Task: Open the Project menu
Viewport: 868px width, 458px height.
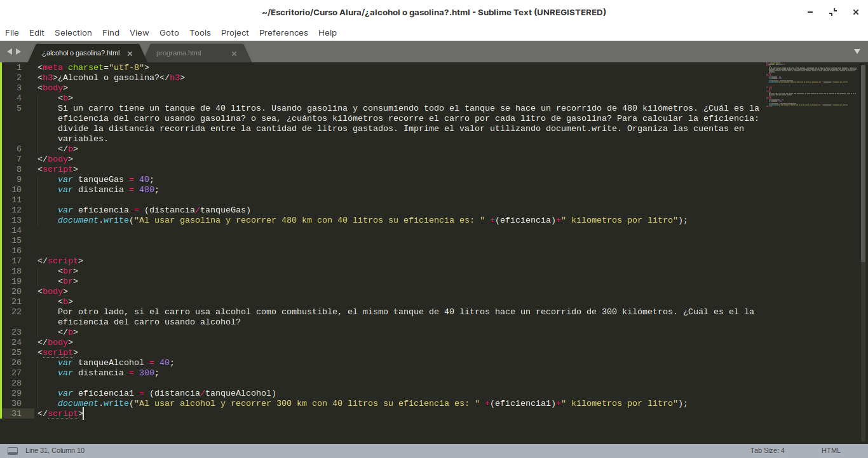Action: point(235,32)
